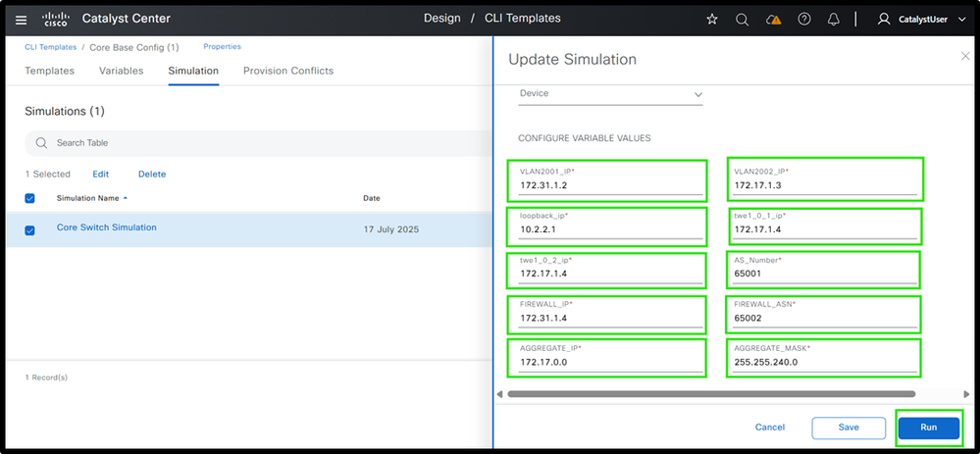Click the Cancel button

pyautogui.click(x=769, y=428)
